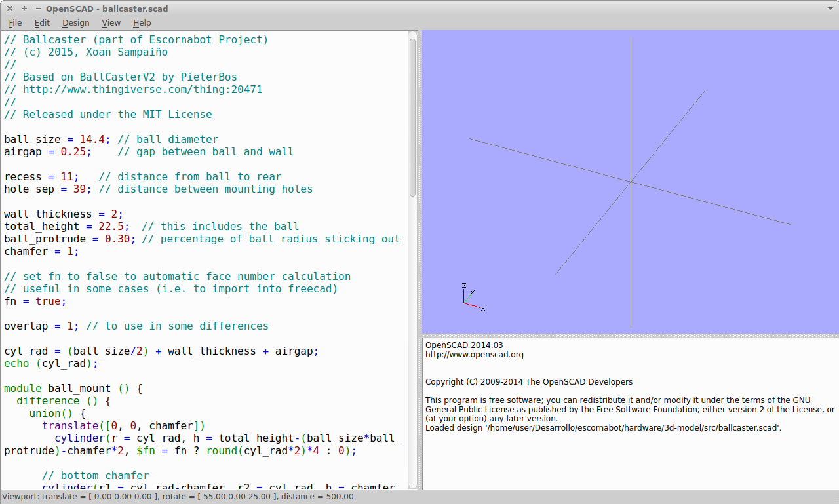Click the 'union() {' line
This screenshot has width=839, height=504.
pos(58,414)
